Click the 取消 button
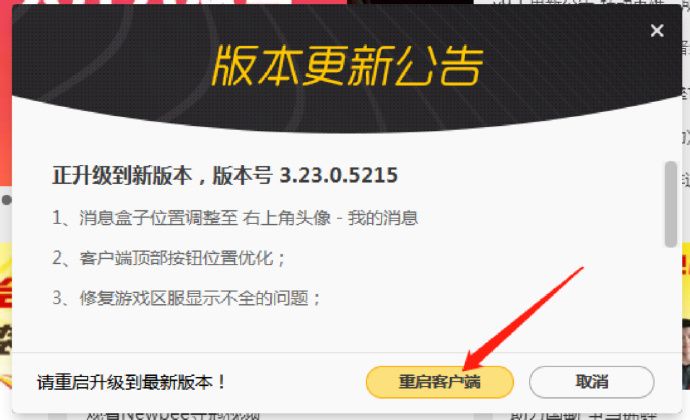690x420 pixels. click(x=591, y=382)
